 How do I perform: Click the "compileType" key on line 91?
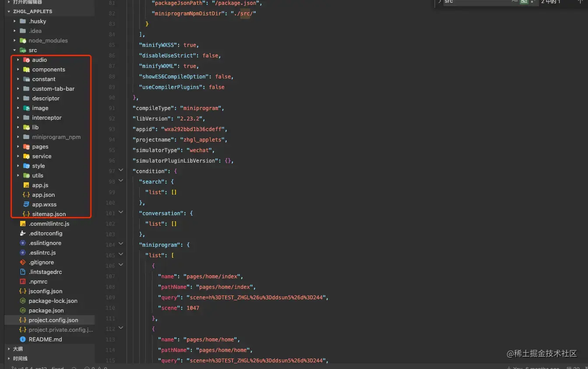[153, 108]
